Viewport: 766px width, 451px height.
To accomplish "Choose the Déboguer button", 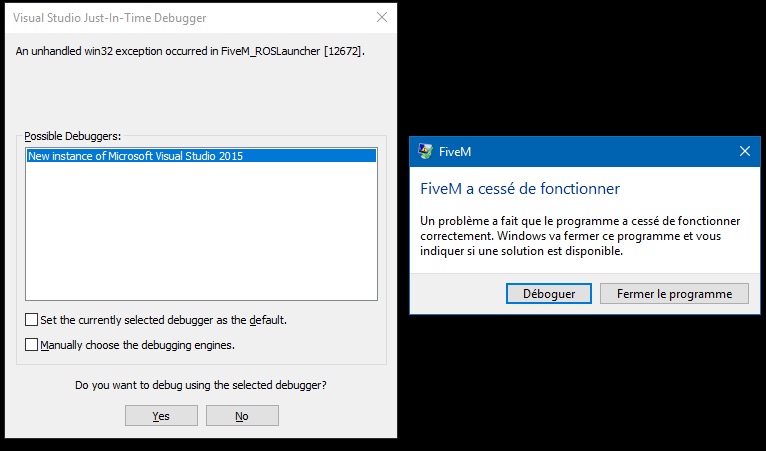I will (549, 294).
